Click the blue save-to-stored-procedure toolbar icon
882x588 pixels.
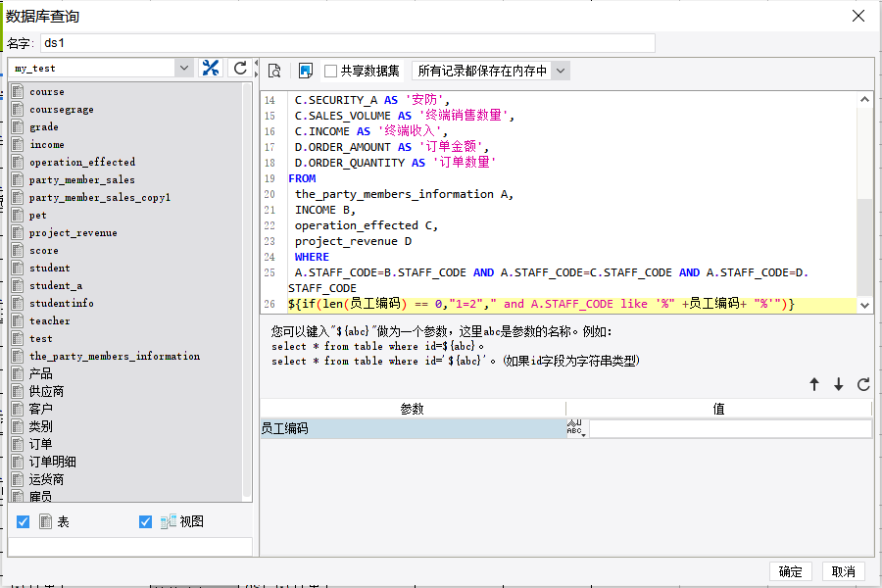click(306, 71)
